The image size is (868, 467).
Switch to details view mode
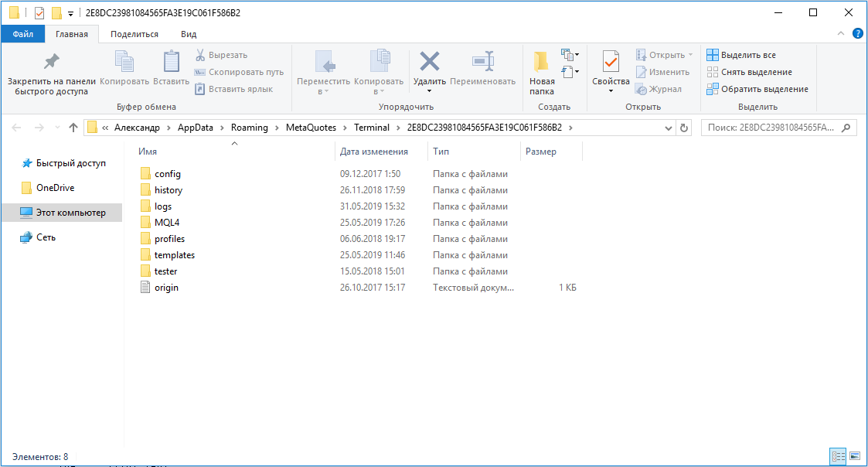coord(838,456)
